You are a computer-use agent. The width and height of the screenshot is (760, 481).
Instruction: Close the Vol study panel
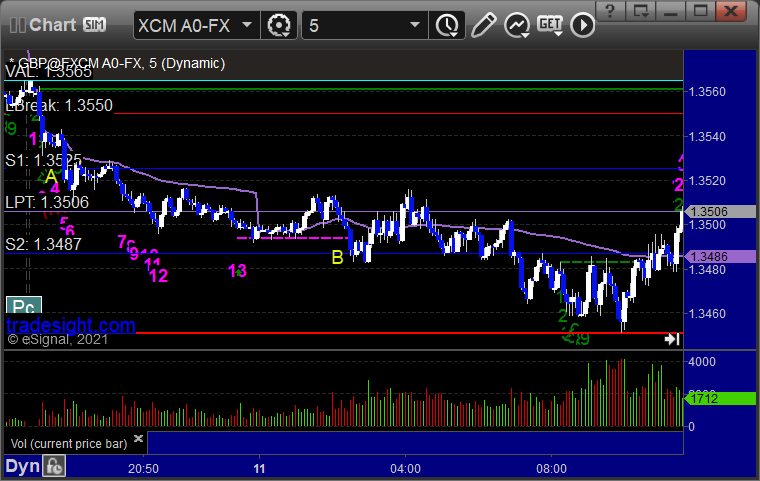pos(138,438)
